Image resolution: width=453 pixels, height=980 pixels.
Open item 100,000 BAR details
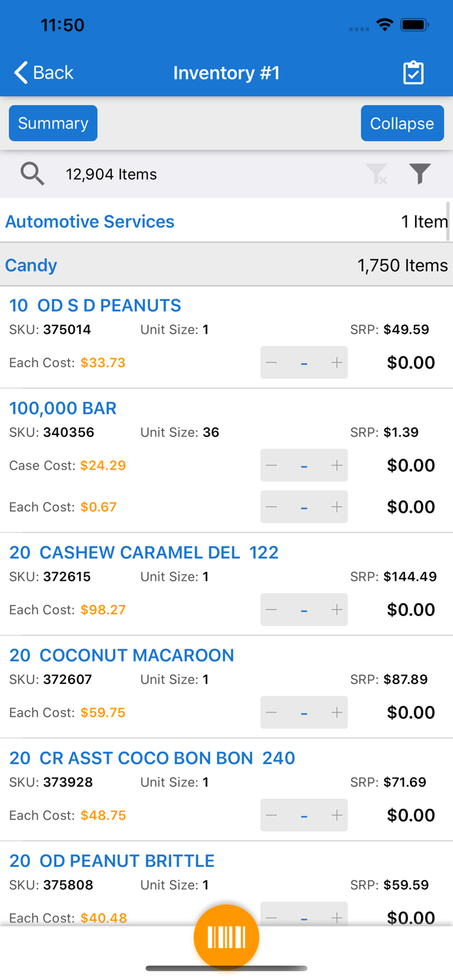click(x=63, y=408)
